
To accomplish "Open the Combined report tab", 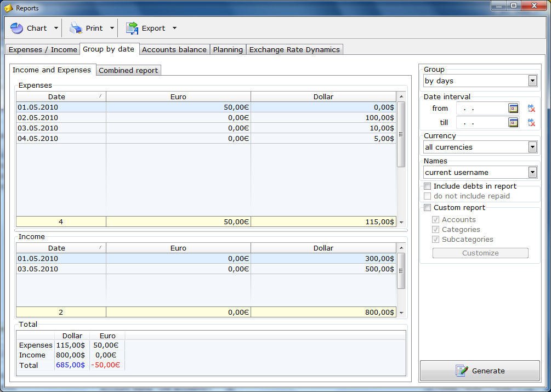I will tap(128, 70).
